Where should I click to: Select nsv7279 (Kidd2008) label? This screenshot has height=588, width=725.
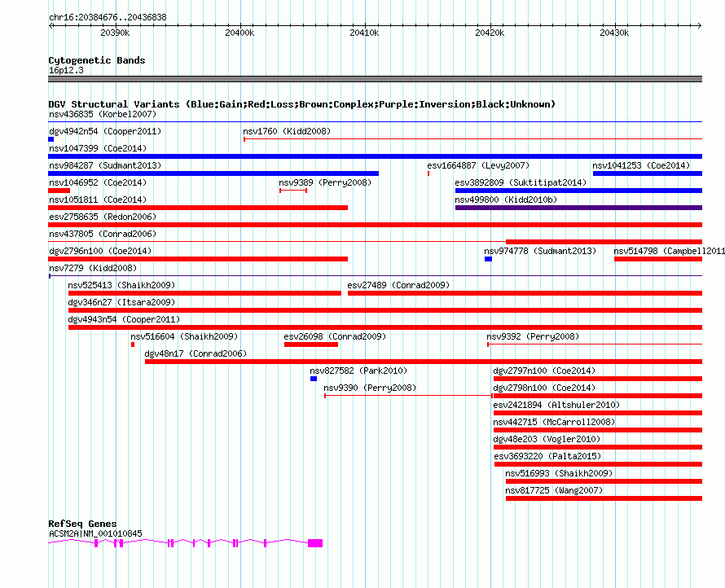click(93, 268)
